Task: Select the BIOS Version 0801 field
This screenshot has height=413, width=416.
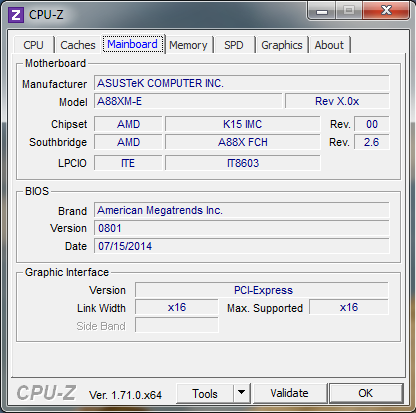Action: point(241,228)
